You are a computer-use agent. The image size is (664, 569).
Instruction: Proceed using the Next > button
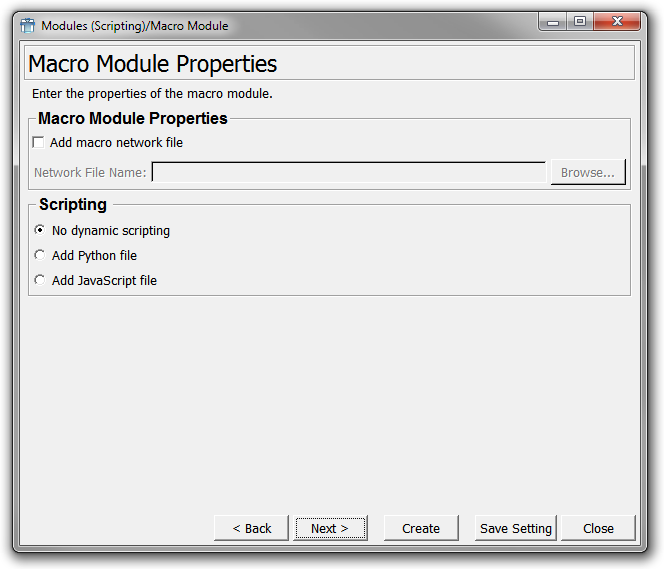[330, 529]
